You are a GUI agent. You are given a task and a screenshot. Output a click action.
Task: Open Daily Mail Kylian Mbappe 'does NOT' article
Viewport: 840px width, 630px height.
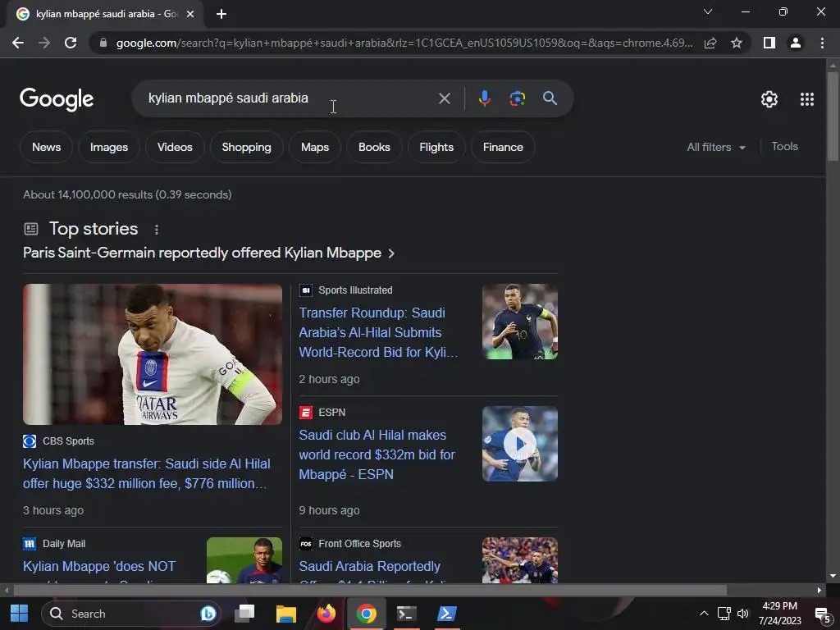point(99,567)
